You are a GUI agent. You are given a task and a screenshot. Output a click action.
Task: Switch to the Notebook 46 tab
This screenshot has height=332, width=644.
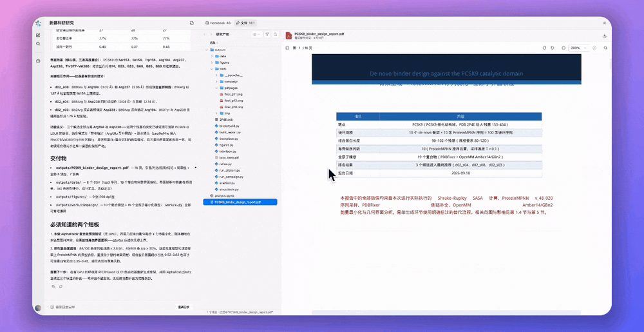[218, 23]
